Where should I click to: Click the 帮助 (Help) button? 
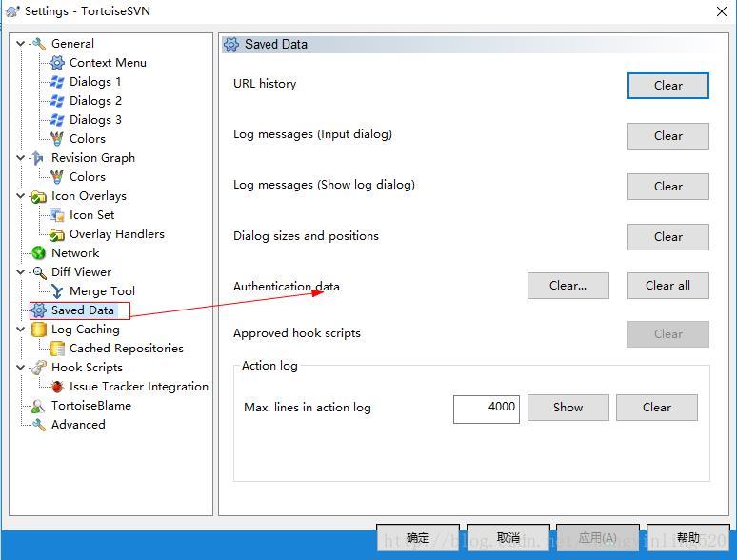(687, 537)
